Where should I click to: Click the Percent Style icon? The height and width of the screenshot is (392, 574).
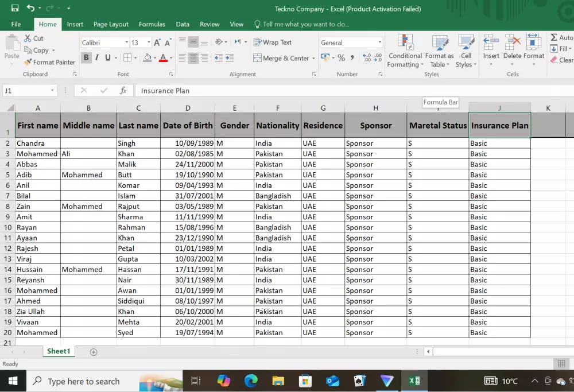click(341, 58)
